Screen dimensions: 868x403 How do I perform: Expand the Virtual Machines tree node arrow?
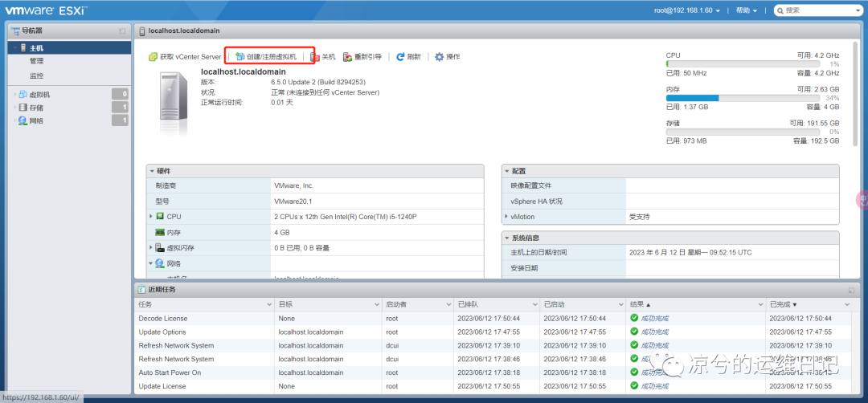tap(15, 95)
